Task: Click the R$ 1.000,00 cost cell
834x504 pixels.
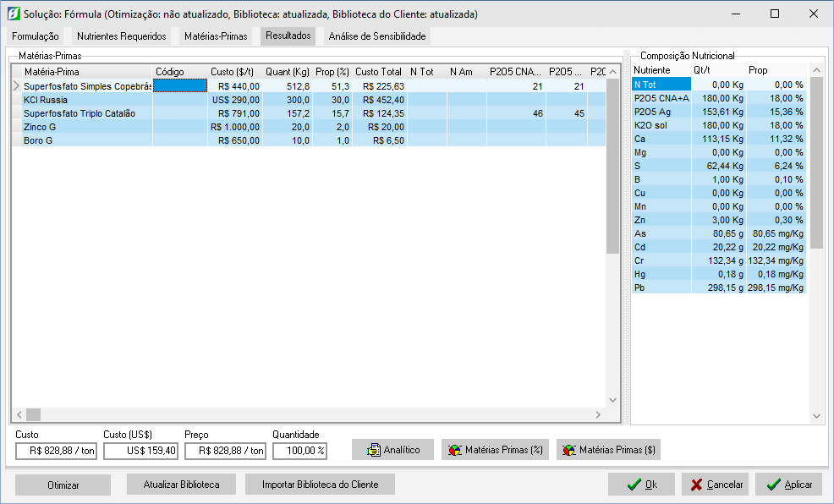Action: [234, 127]
